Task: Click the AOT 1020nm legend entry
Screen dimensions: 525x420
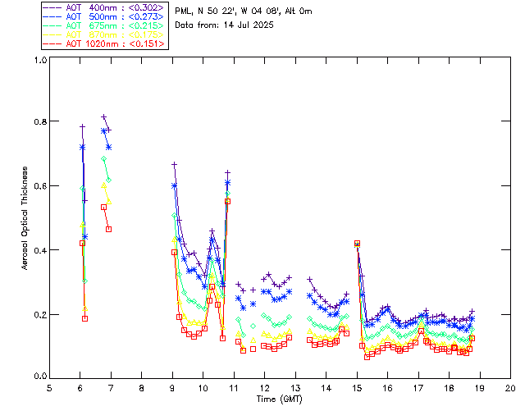Action: click(x=104, y=43)
